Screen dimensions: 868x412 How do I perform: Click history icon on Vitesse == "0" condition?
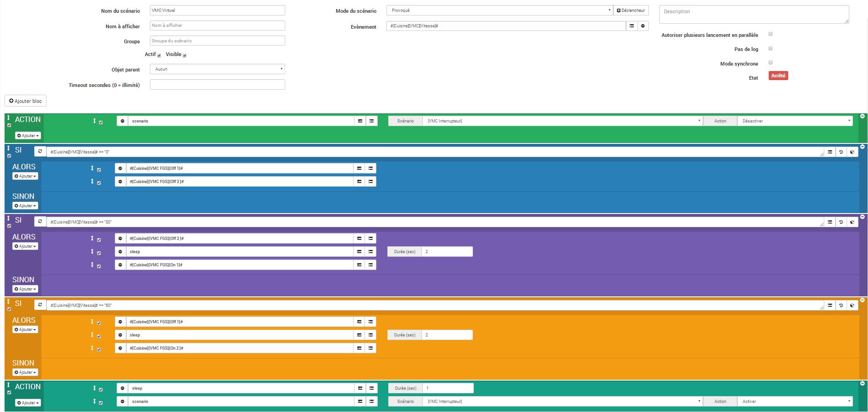841,152
